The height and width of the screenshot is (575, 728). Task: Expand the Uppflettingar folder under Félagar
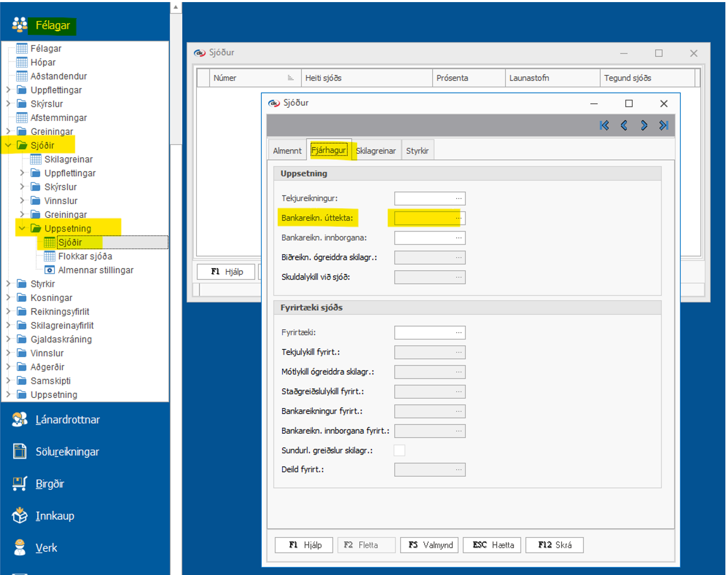point(8,90)
